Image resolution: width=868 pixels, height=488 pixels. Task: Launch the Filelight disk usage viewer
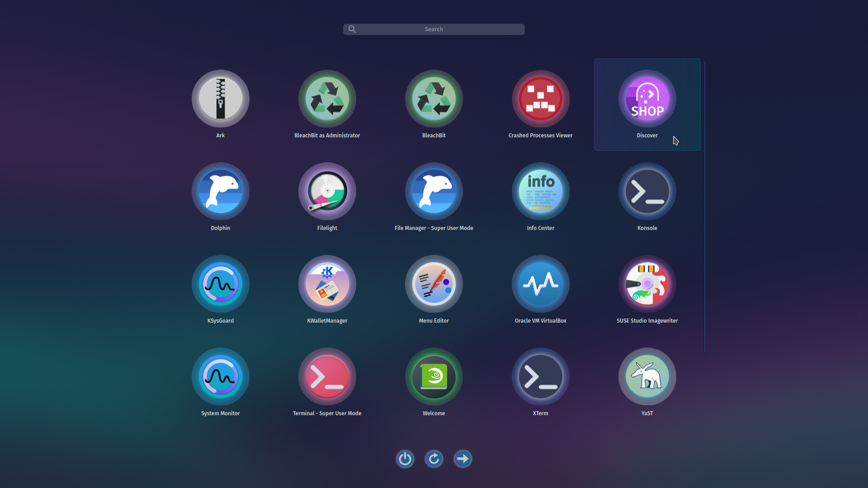pos(327,192)
